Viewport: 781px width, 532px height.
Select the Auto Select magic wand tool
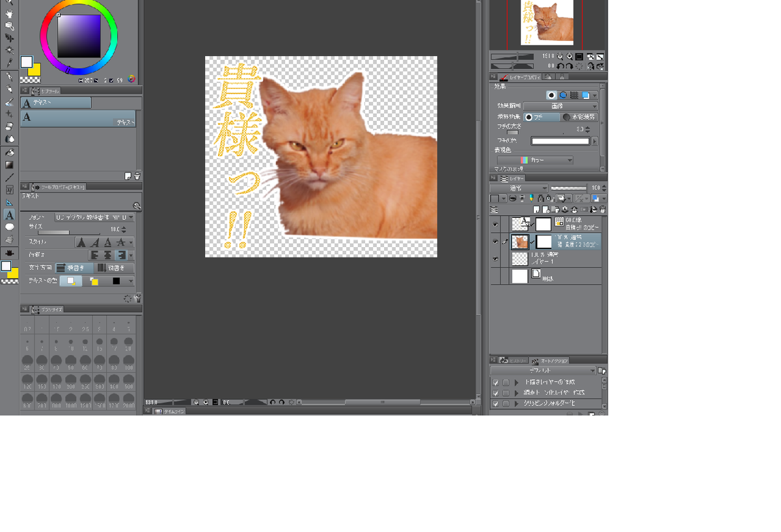9,50
